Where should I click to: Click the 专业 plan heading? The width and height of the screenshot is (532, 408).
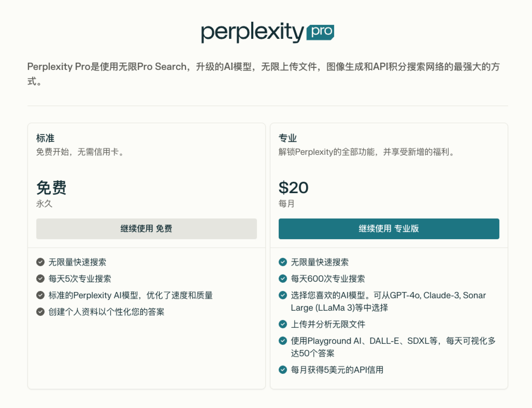pos(287,138)
